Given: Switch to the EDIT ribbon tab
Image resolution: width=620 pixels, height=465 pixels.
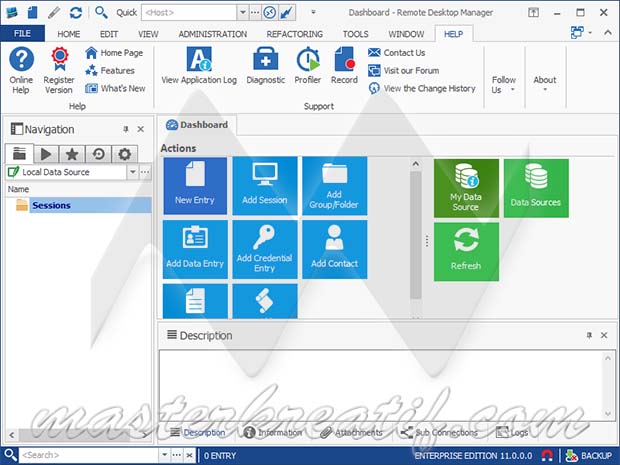Looking at the screenshot, I should [109, 34].
